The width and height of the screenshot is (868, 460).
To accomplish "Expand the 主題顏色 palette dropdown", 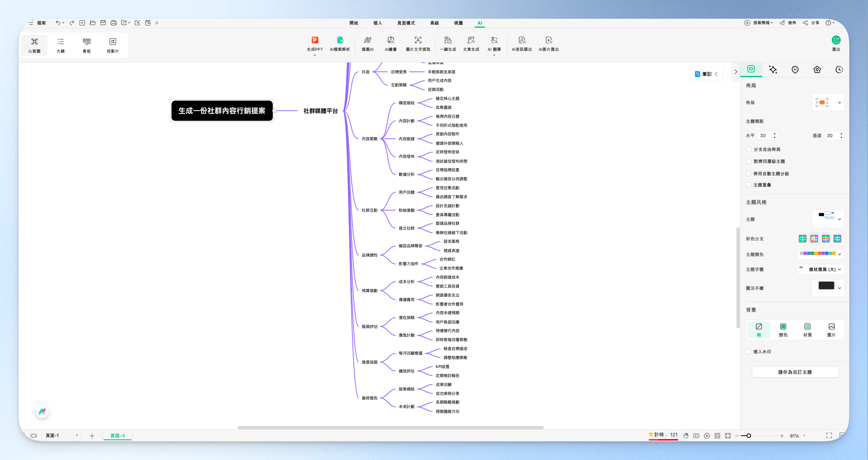I will 821,254.
